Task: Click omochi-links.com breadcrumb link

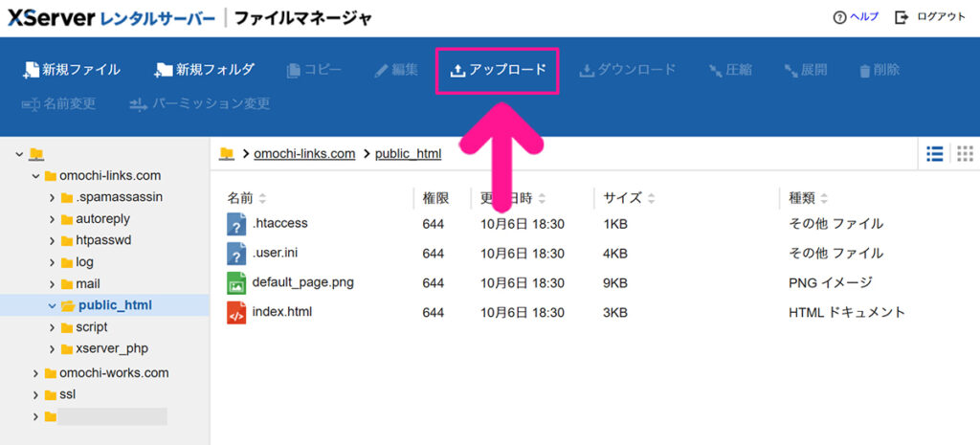Action: (x=304, y=153)
